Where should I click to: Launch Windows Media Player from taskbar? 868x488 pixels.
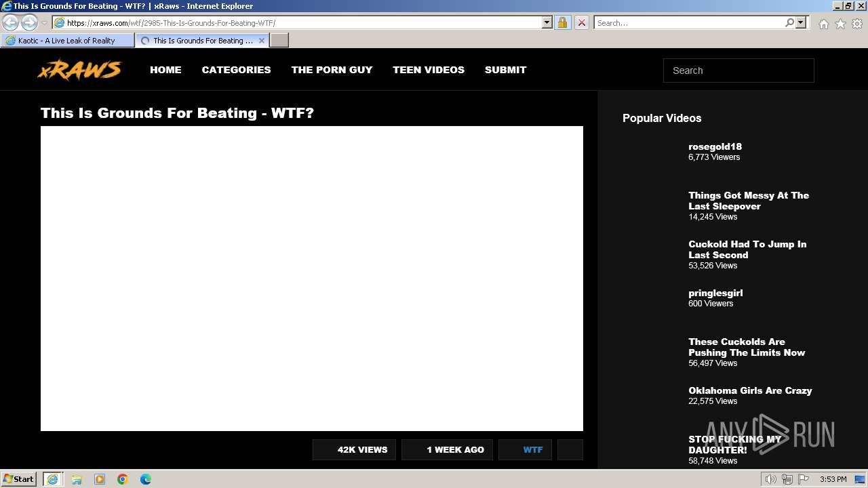pyautogui.click(x=100, y=479)
